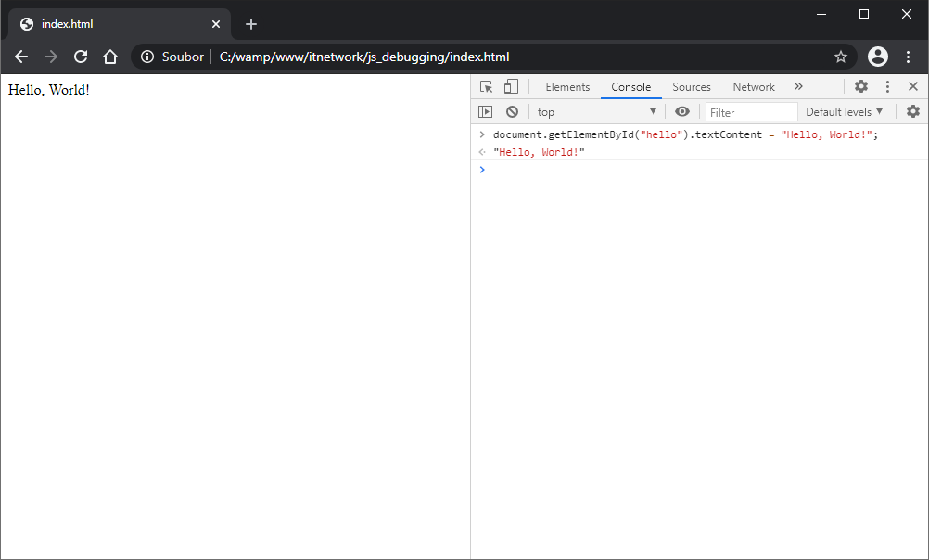Expand more DevTools tabs with the chevron

(798, 87)
